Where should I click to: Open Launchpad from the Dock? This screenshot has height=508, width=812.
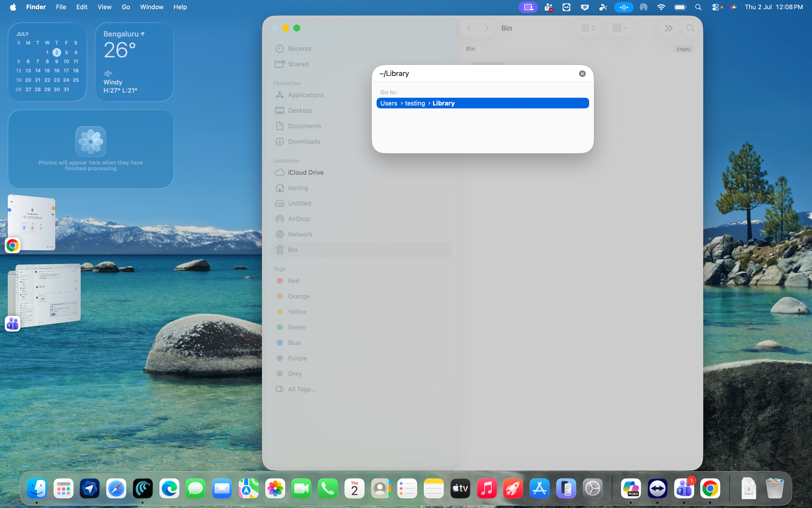click(x=63, y=488)
